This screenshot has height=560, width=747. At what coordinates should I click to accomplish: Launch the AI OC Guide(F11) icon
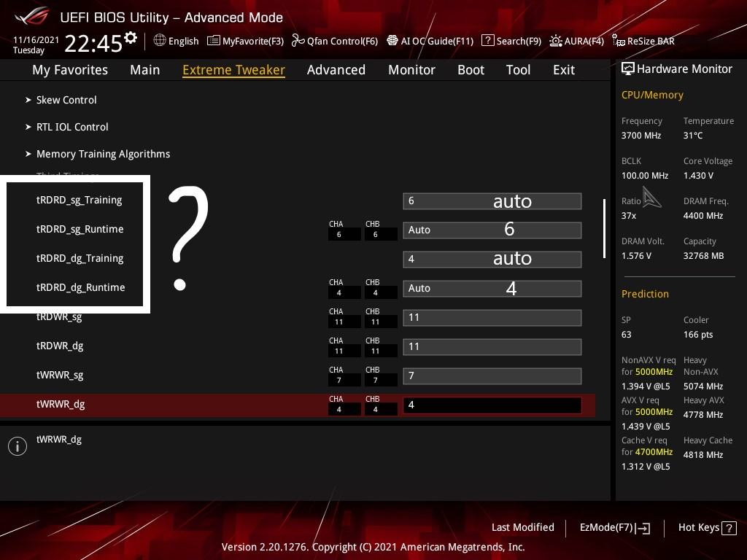pyautogui.click(x=392, y=41)
